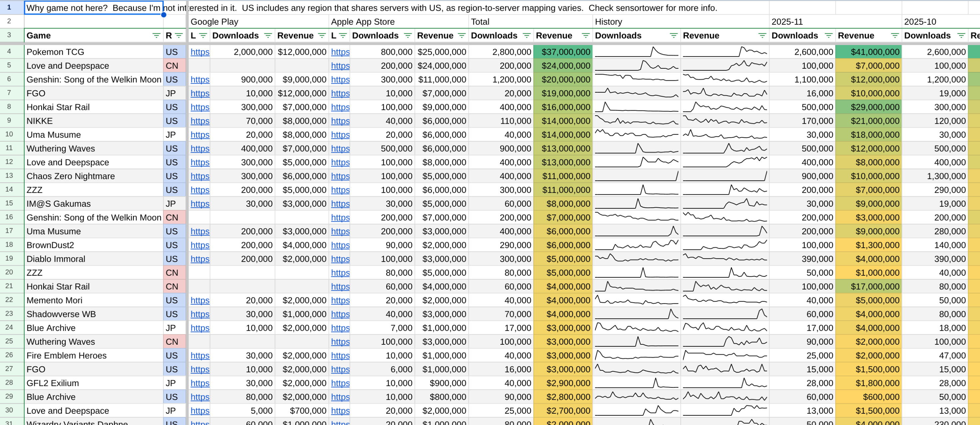Expand 2025-11 Downloads filter dropdown

(828, 36)
